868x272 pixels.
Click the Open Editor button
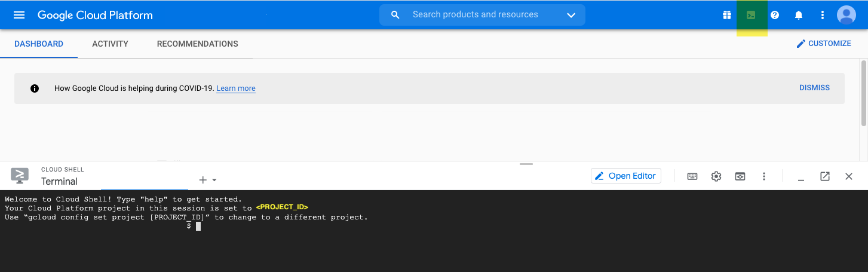tap(626, 176)
